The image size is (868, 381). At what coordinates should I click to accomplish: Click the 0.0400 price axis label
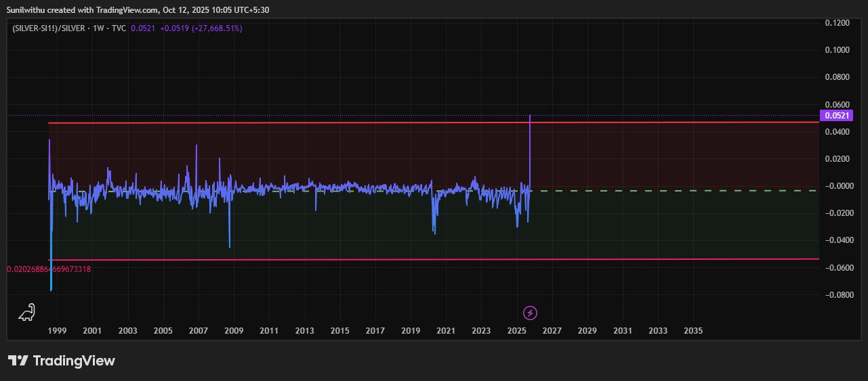click(838, 131)
